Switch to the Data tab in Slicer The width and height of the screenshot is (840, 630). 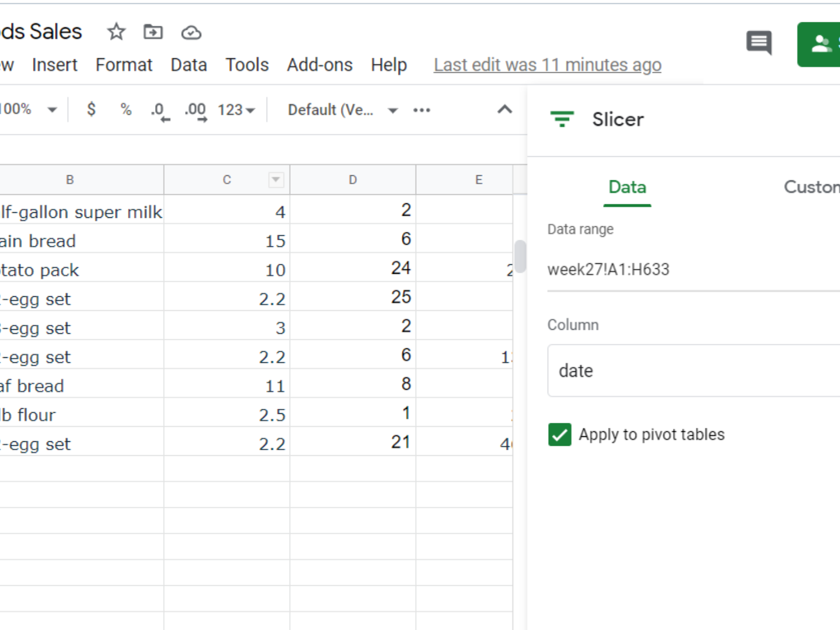click(627, 187)
